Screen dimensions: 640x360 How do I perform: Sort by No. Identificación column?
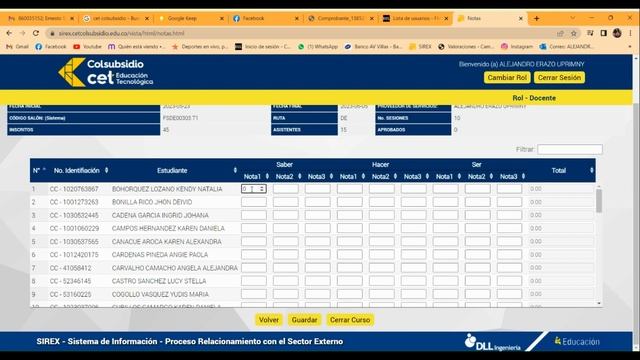(x=80, y=170)
